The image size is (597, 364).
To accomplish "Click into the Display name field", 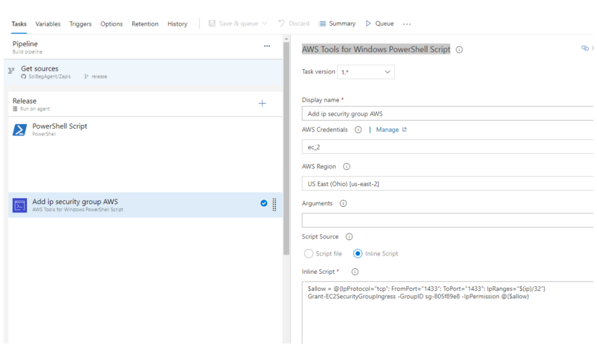I will [447, 114].
